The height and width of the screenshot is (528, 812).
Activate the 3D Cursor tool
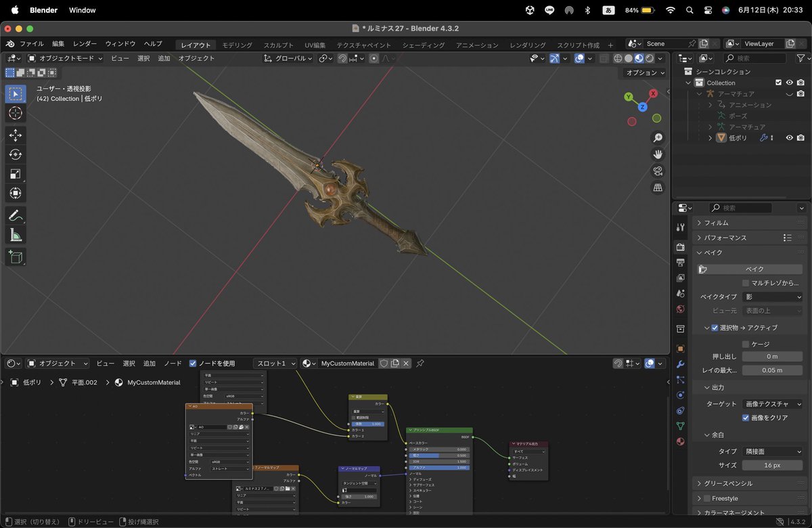16,113
